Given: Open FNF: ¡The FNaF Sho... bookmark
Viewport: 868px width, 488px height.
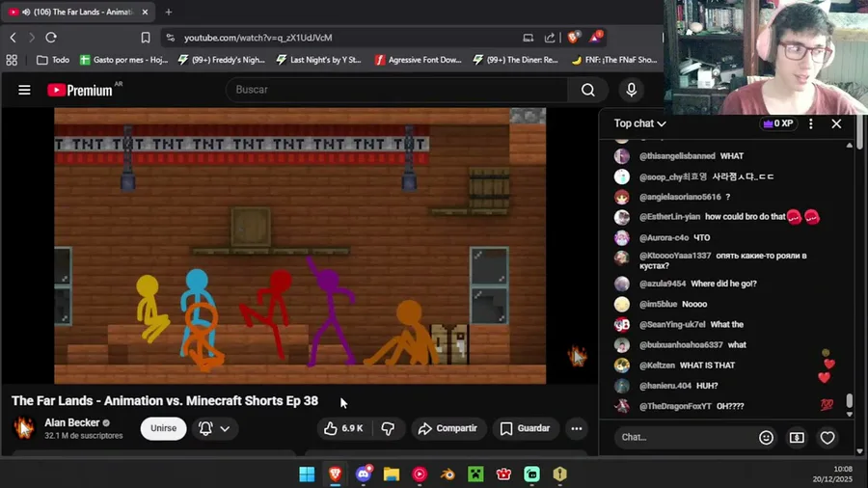Looking at the screenshot, I should [x=614, y=60].
